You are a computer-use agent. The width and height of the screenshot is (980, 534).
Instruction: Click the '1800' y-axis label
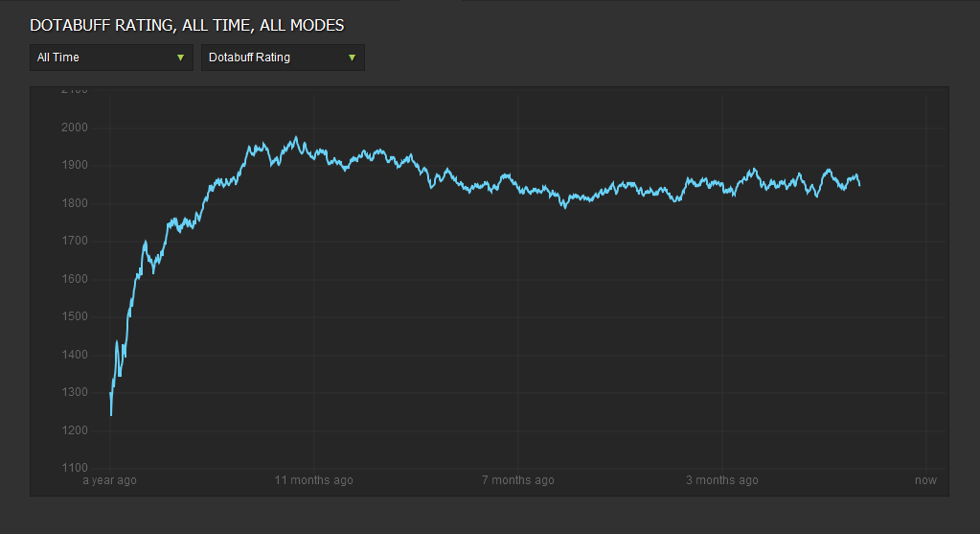coord(75,203)
